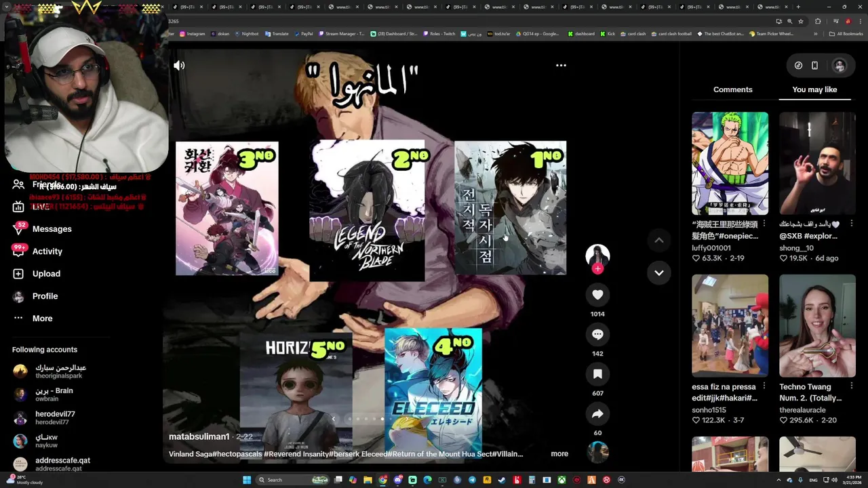Open Telegram from the taskbar
The width and height of the screenshot is (868, 488).
coord(472,480)
